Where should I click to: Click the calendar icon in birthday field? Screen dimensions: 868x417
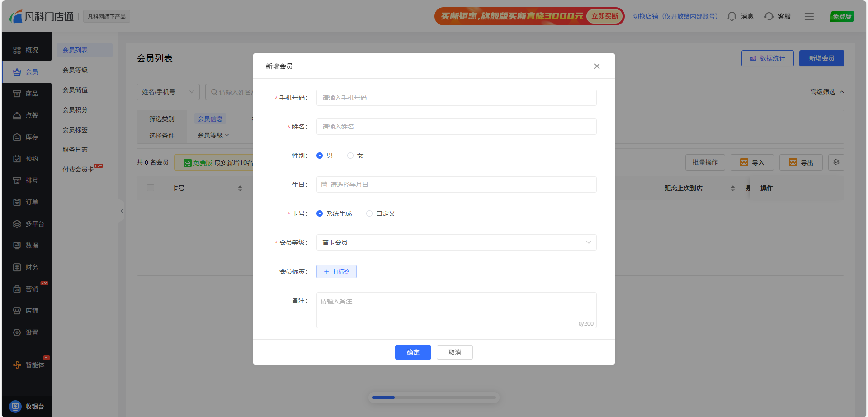pyautogui.click(x=324, y=185)
